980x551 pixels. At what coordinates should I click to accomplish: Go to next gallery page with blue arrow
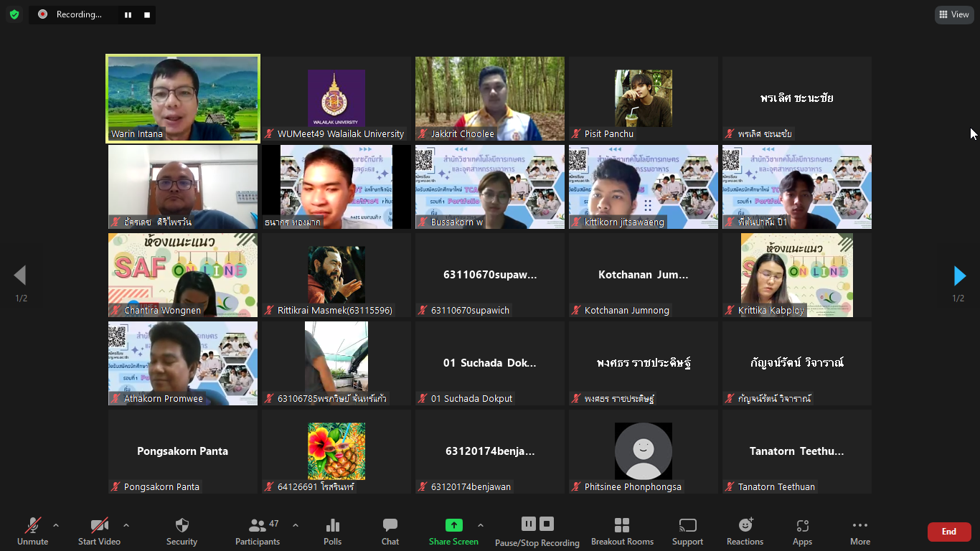pyautogui.click(x=959, y=275)
